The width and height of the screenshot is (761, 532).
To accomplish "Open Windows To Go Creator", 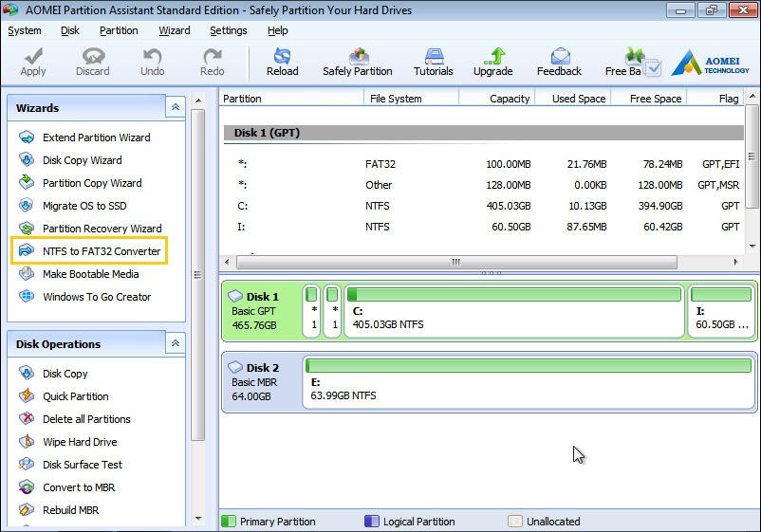I will (x=96, y=297).
